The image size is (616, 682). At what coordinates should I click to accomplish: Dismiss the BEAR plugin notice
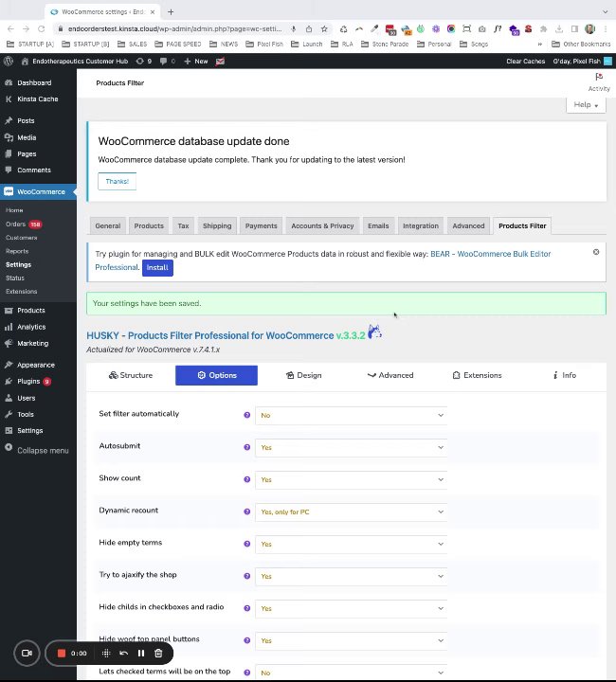596,252
